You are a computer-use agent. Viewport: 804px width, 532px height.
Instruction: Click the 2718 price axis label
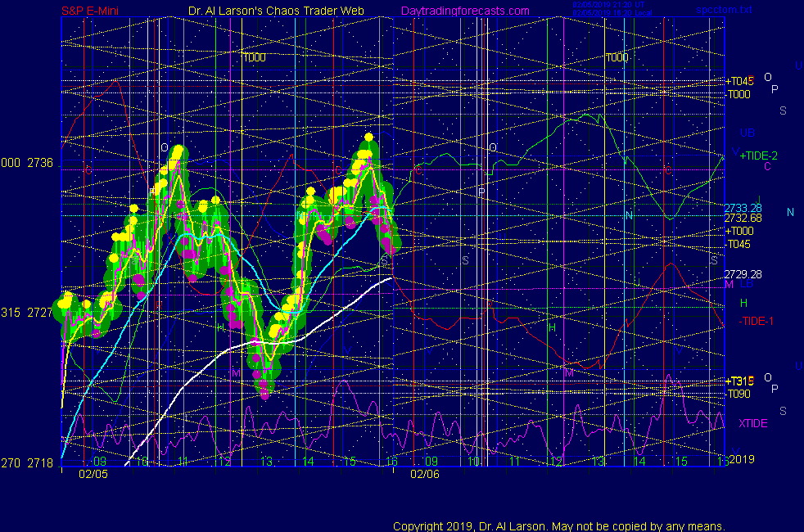tap(40, 463)
